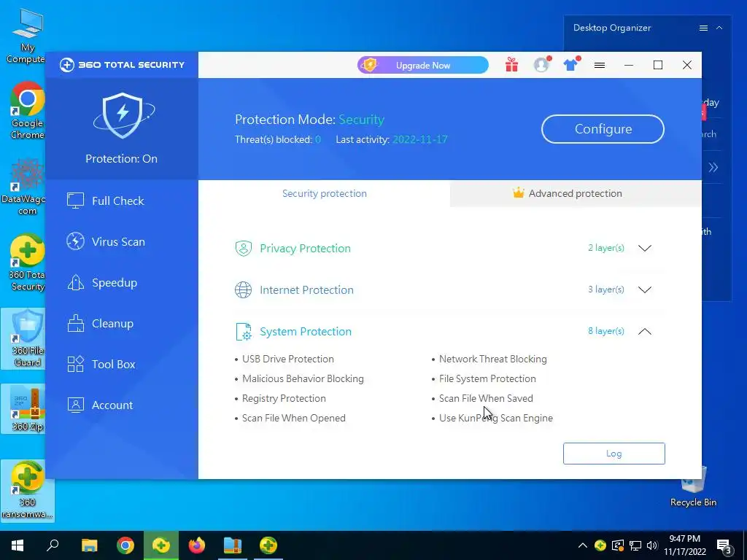Open taskbar search magnifier
Screen dimensions: 747x560
[53, 545]
